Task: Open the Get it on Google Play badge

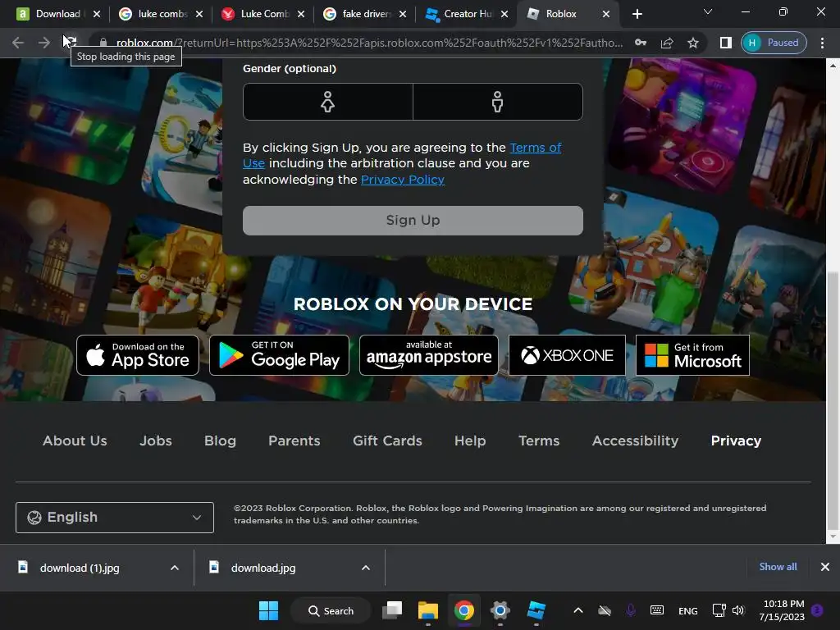Action: [279, 355]
